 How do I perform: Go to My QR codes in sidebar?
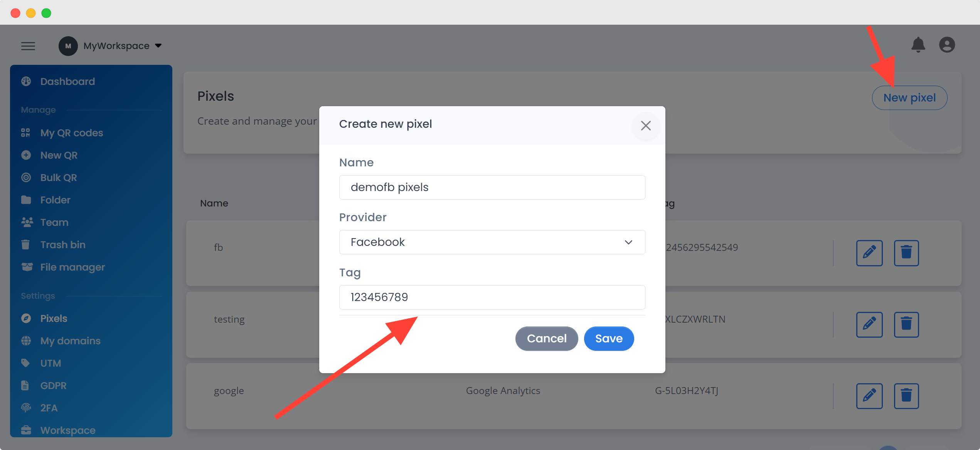pos(72,133)
